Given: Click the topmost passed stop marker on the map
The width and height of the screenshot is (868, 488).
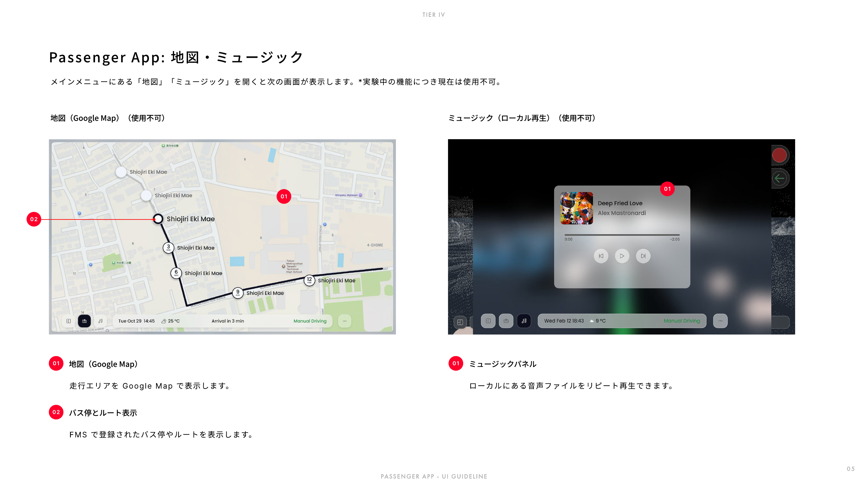Looking at the screenshot, I should pos(121,172).
